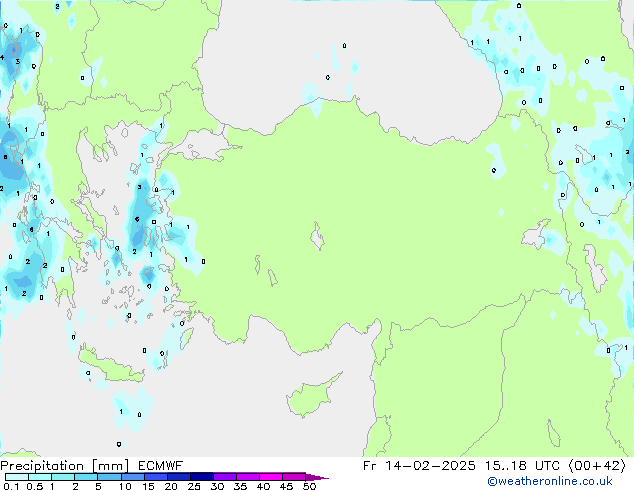634x490 pixels.
Task: Pick the 40–45 mm magenta legend swatch
Action: tap(271, 477)
